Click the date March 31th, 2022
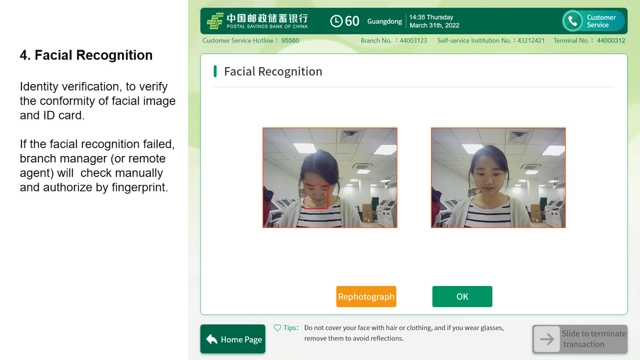This screenshot has height=360, width=640. [x=434, y=25]
